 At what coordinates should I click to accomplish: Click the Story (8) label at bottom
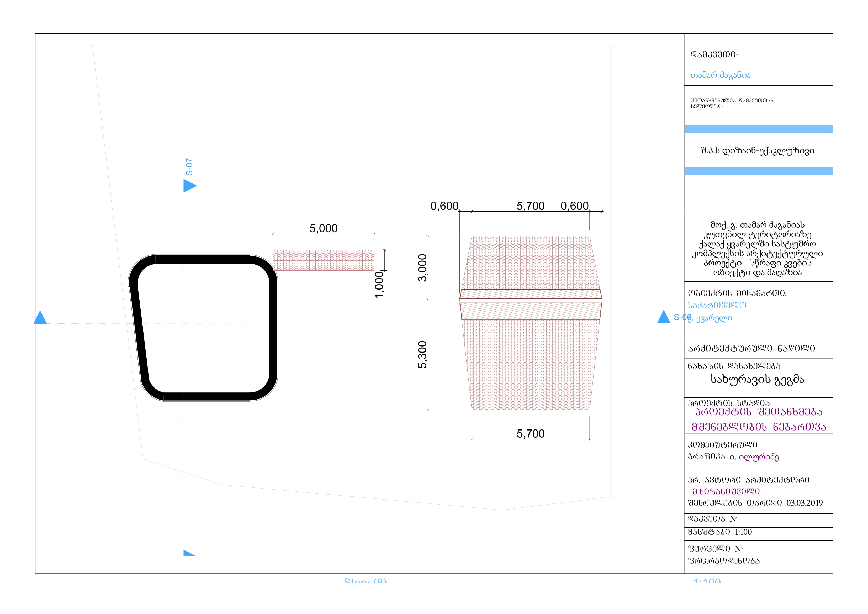point(365,581)
